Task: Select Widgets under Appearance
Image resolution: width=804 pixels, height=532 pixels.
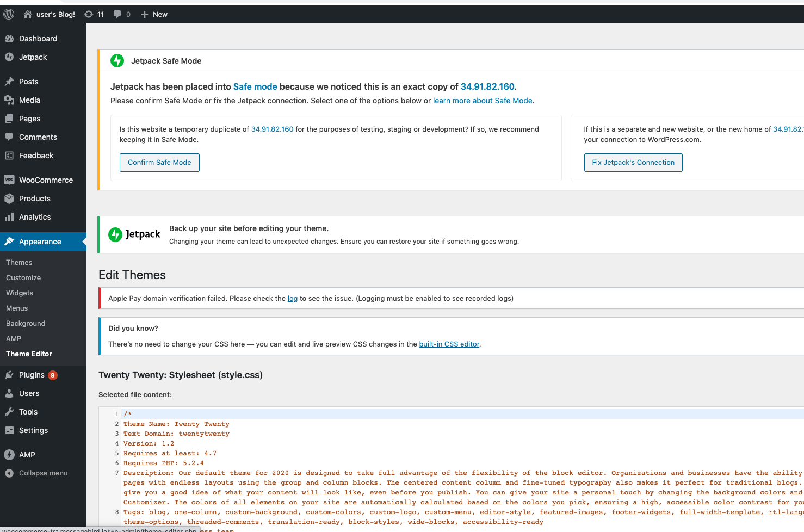Action: 20,293
